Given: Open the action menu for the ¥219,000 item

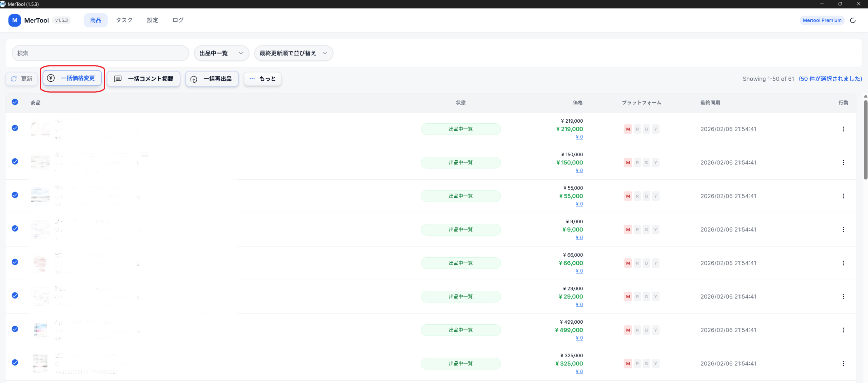Looking at the screenshot, I should coord(843,129).
